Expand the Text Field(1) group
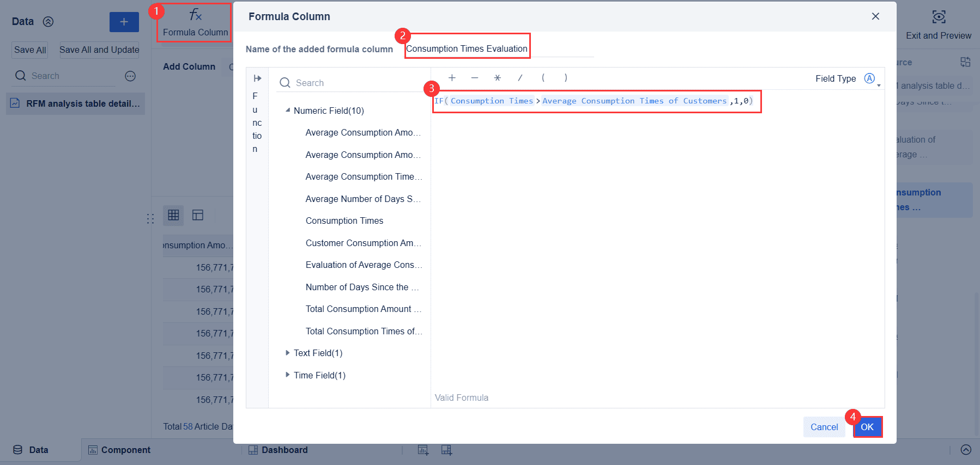This screenshot has height=465, width=980. tap(288, 353)
